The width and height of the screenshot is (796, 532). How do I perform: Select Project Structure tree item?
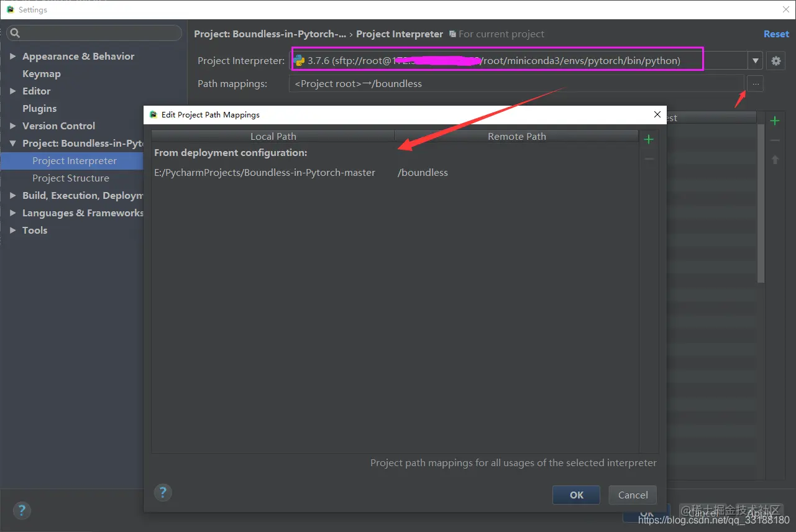(72, 178)
